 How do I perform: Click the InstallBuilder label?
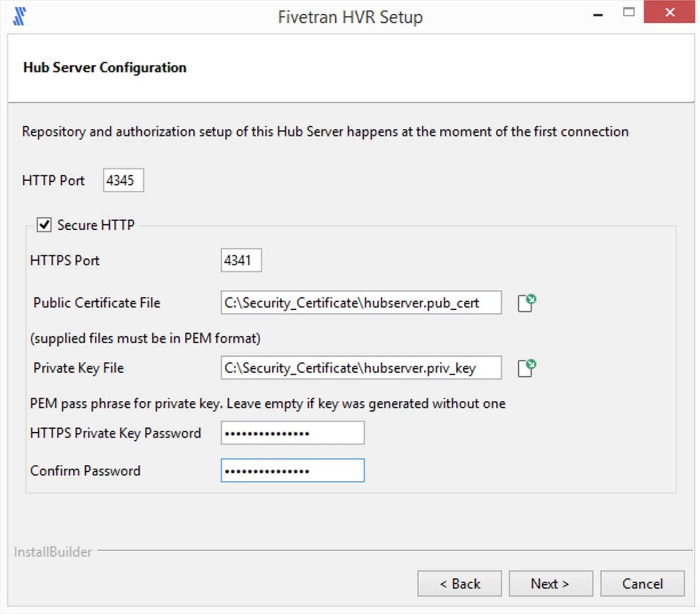pyautogui.click(x=53, y=552)
